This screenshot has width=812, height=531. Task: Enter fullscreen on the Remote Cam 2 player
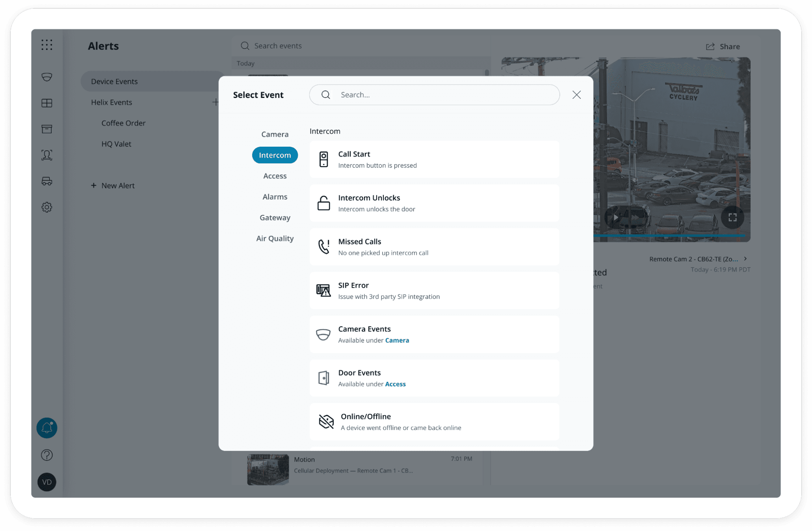pos(732,217)
